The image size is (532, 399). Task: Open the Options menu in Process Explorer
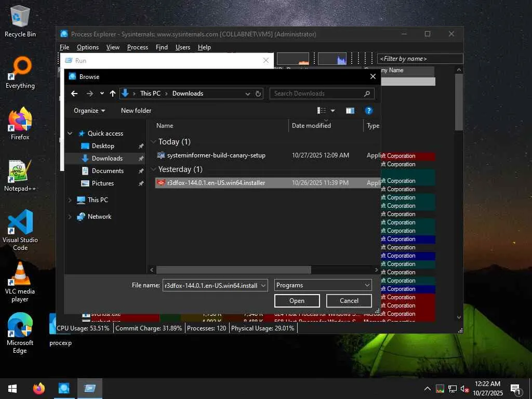87,47
